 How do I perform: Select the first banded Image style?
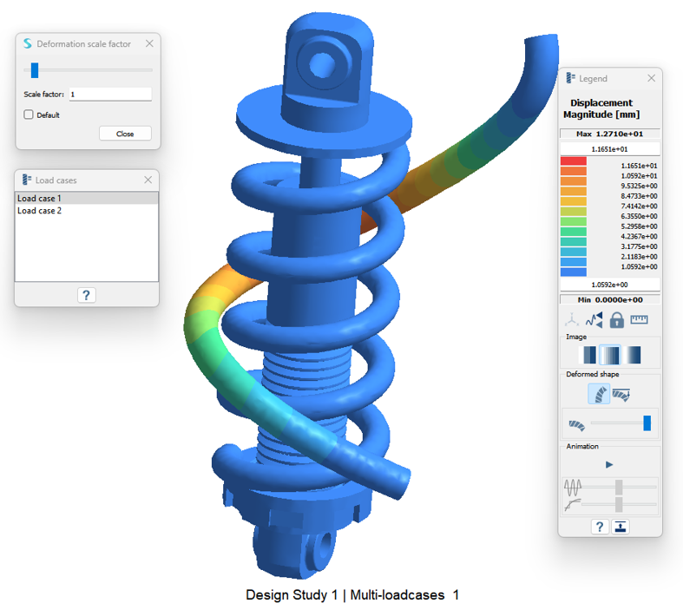click(x=588, y=355)
